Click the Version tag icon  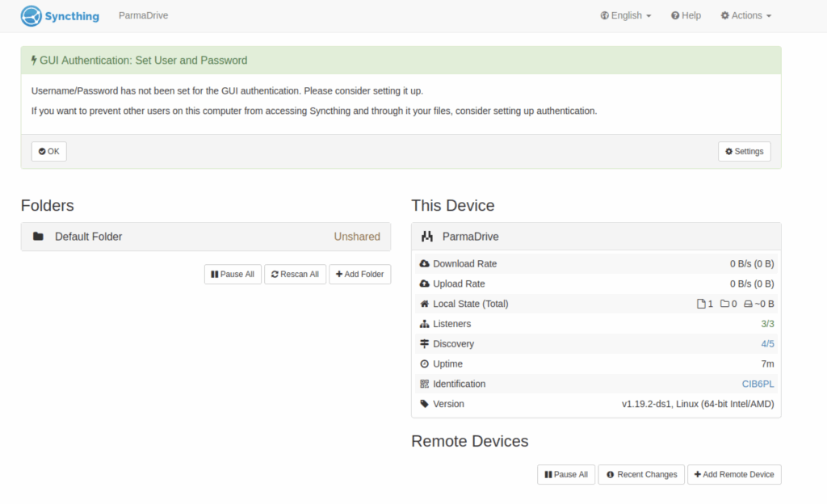(424, 404)
